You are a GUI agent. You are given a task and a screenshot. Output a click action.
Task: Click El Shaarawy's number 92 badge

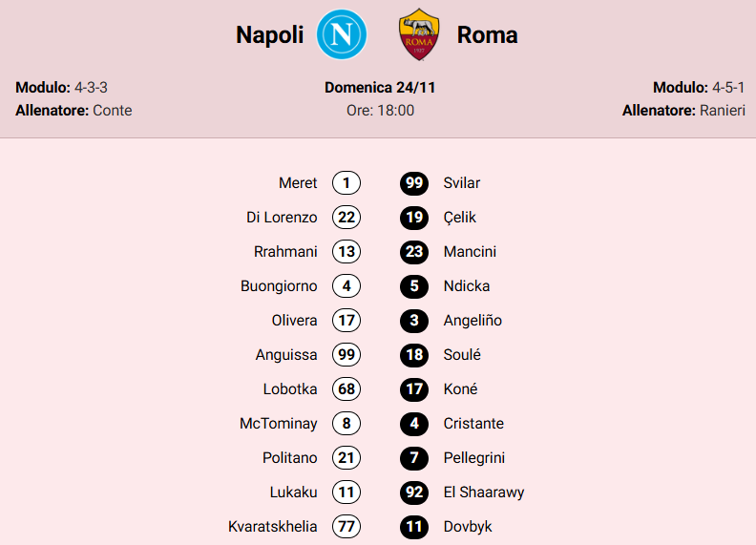414,493
